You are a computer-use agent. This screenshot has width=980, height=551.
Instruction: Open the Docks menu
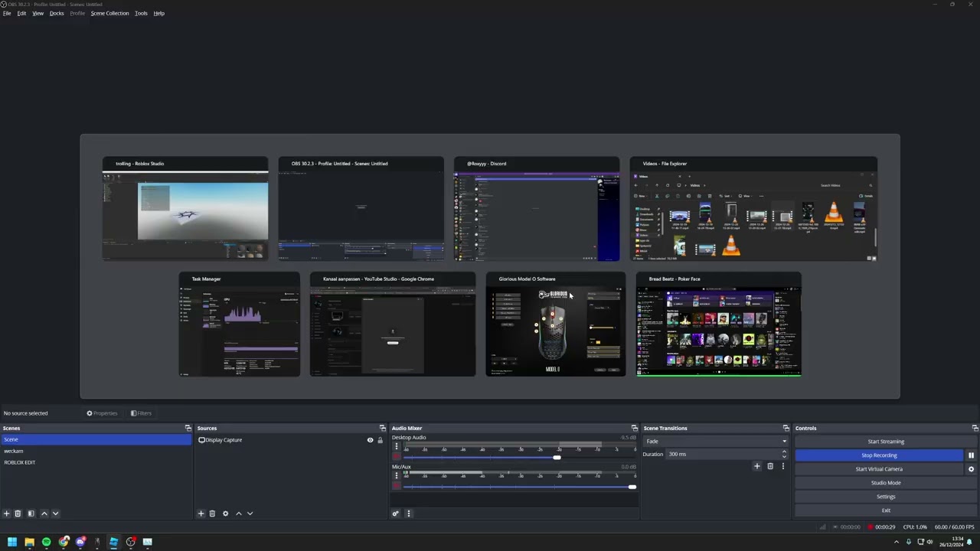pos(57,13)
